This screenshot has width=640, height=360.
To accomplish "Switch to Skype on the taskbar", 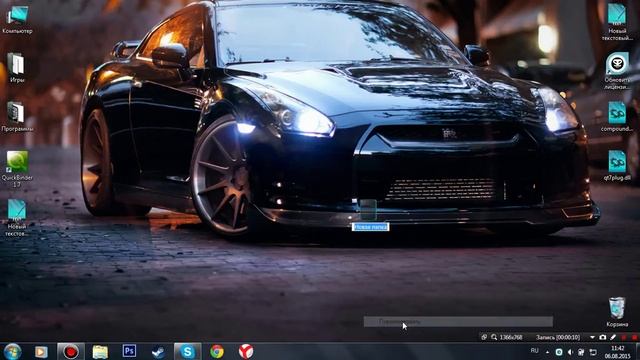I will coord(187,351).
